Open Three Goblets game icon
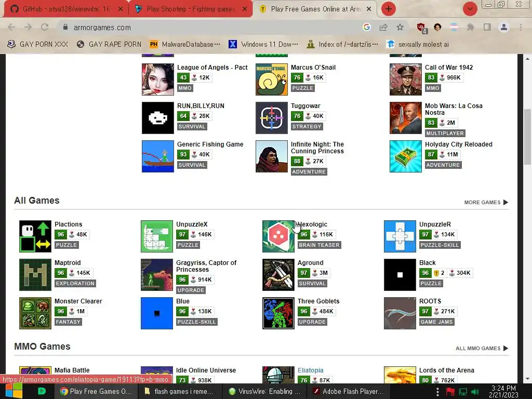 click(278, 313)
